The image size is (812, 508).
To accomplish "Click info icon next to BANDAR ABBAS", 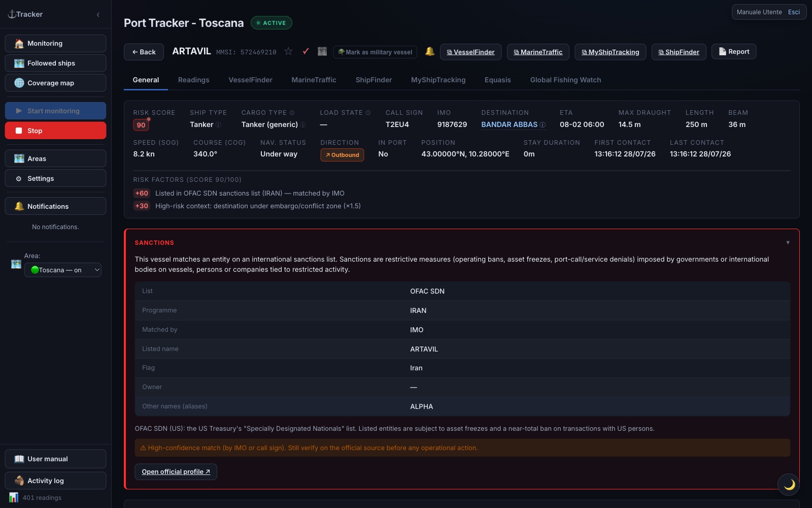I will [543, 125].
